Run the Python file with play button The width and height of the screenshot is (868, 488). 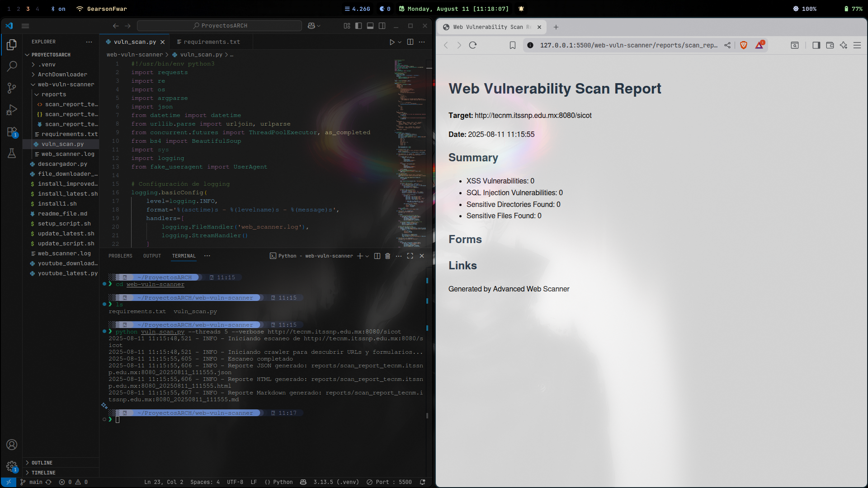392,42
